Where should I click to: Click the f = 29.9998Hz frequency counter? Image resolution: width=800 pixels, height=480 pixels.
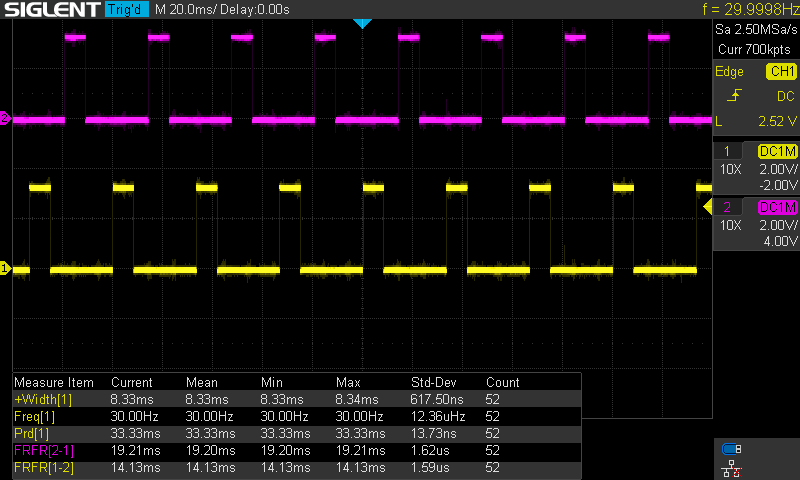[x=751, y=9]
